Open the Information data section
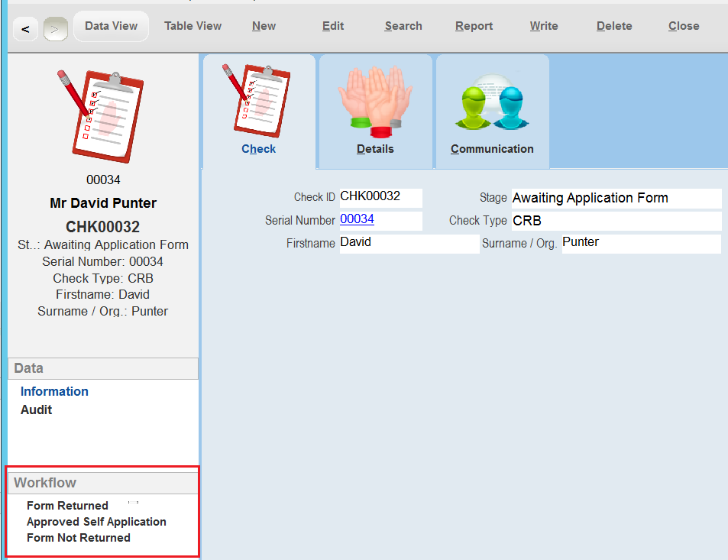The image size is (728, 560). (54, 391)
